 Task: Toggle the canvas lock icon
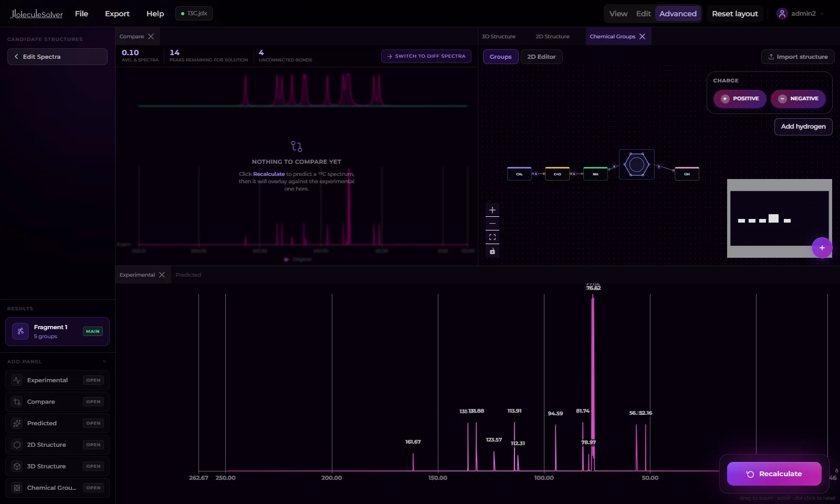coord(492,251)
